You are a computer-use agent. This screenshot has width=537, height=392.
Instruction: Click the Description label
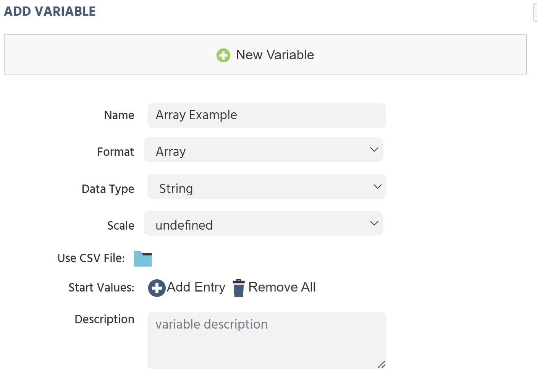(x=105, y=319)
